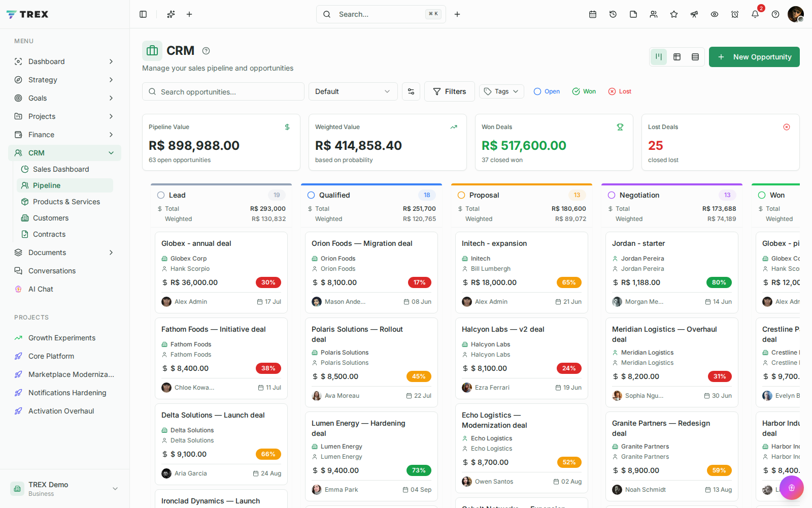Open Sales Dashboard in sidebar
Screen dimensions: 812x508
point(65,169)
